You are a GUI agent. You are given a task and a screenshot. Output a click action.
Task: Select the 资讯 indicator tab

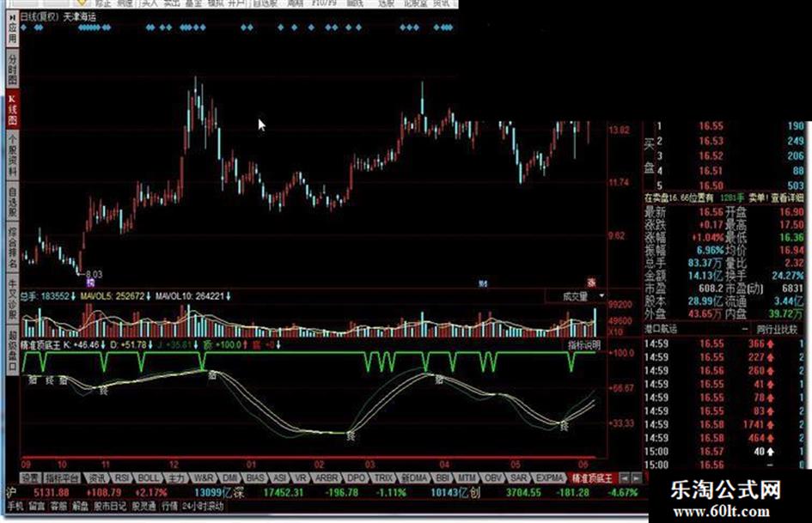[96, 478]
